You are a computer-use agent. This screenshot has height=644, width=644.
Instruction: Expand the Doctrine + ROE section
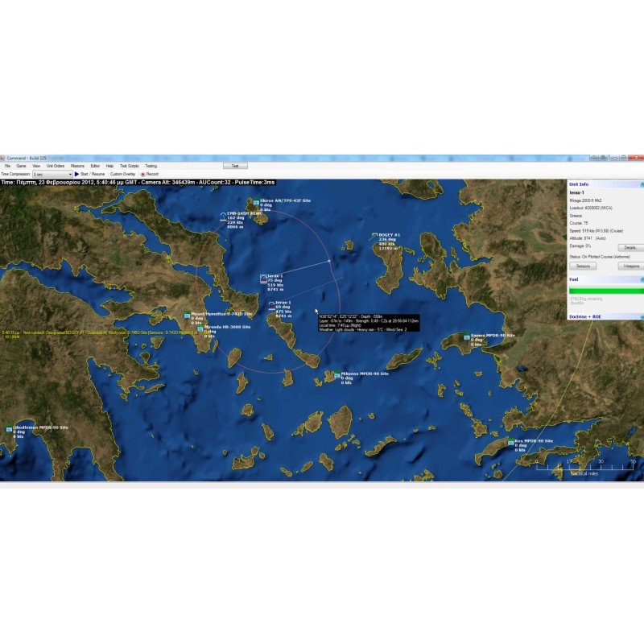642,316
